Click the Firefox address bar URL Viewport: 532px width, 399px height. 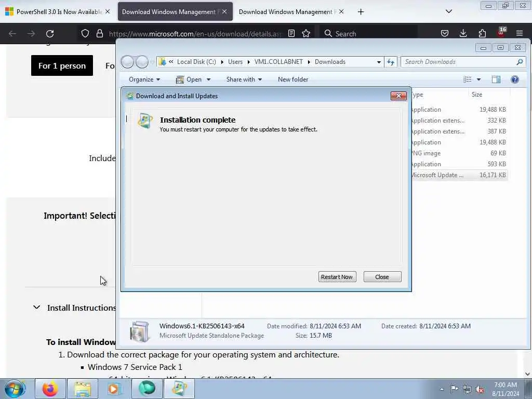[x=195, y=34]
